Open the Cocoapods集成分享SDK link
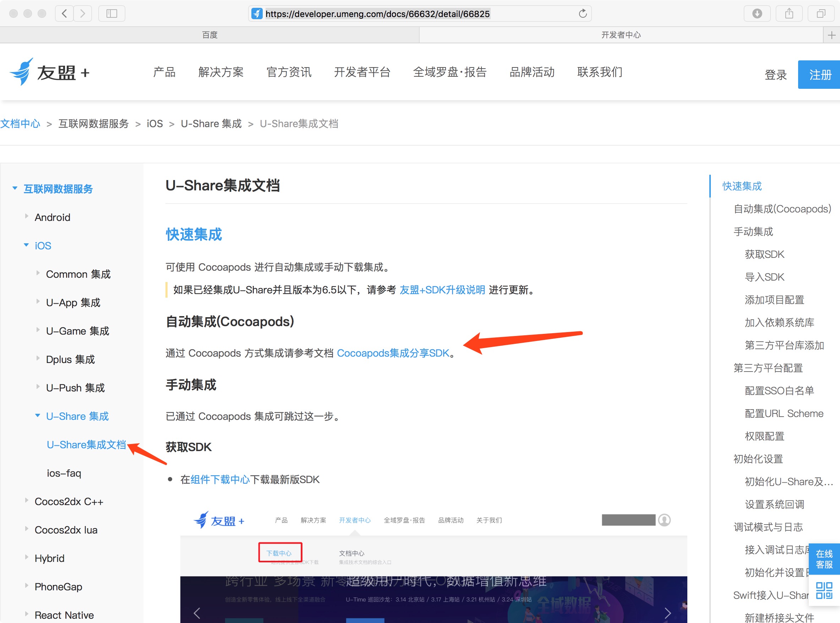This screenshot has width=840, height=623. tap(393, 353)
